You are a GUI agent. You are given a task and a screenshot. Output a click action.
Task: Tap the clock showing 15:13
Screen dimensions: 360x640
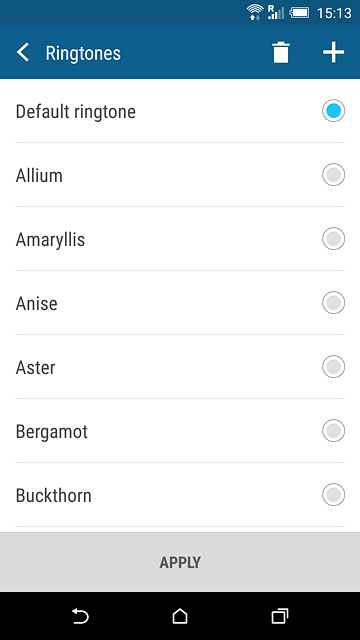tap(334, 13)
